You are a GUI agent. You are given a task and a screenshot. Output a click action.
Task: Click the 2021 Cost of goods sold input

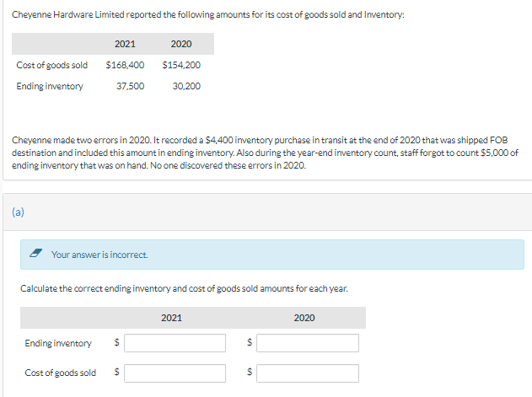[x=175, y=373]
